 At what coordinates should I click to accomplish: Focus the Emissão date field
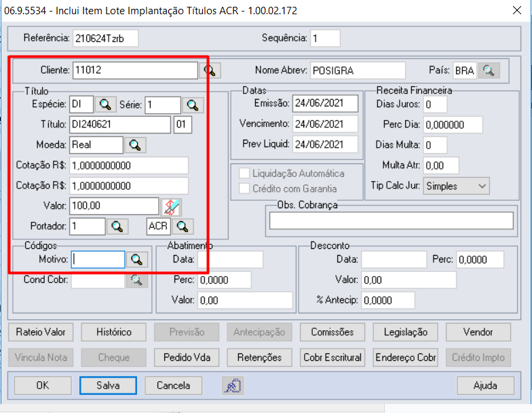pos(325,103)
